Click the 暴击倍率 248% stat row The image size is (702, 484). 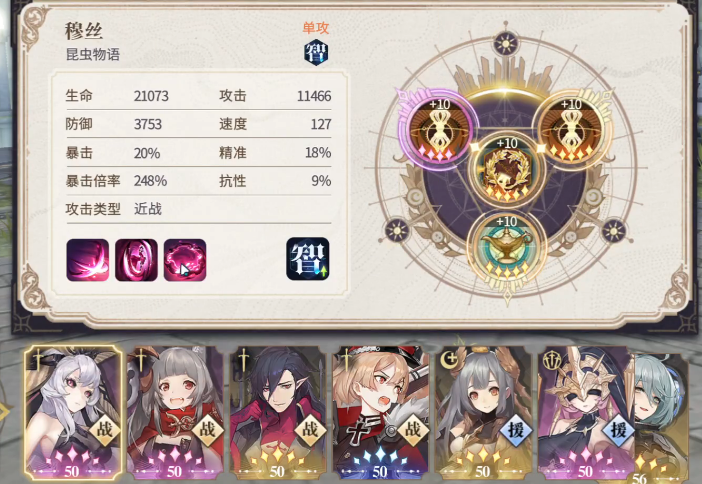[x=198, y=181]
